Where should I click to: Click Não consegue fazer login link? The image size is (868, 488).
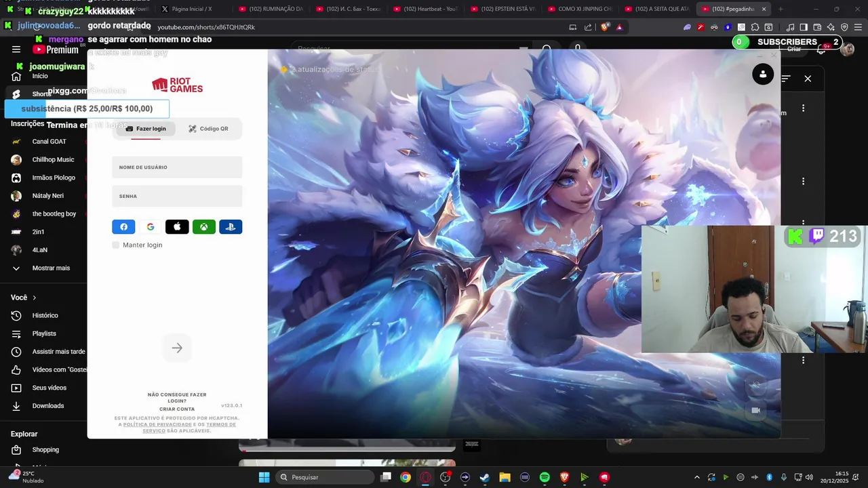pyautogui.click(x=177, y=398)
